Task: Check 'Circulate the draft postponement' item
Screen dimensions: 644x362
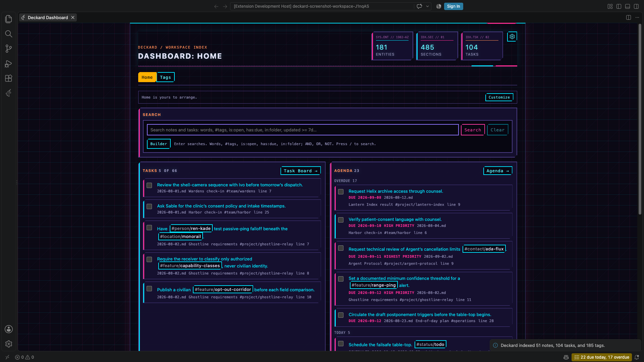Action: pyautogui.click(x=341, y=315)
